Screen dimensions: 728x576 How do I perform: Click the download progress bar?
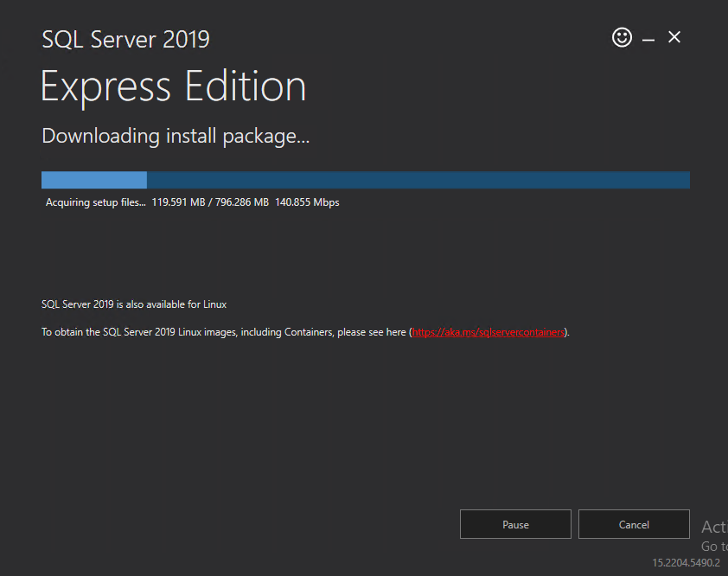pos(366,180)
